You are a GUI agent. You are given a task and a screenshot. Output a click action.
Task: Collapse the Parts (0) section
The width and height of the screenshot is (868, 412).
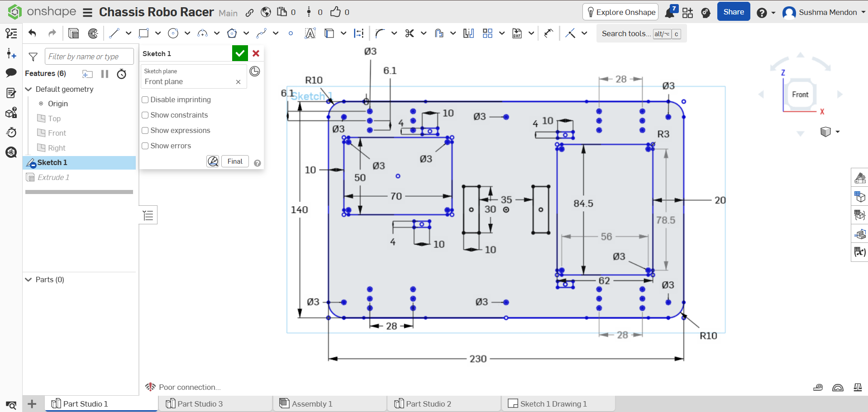(x=29, y=279)
